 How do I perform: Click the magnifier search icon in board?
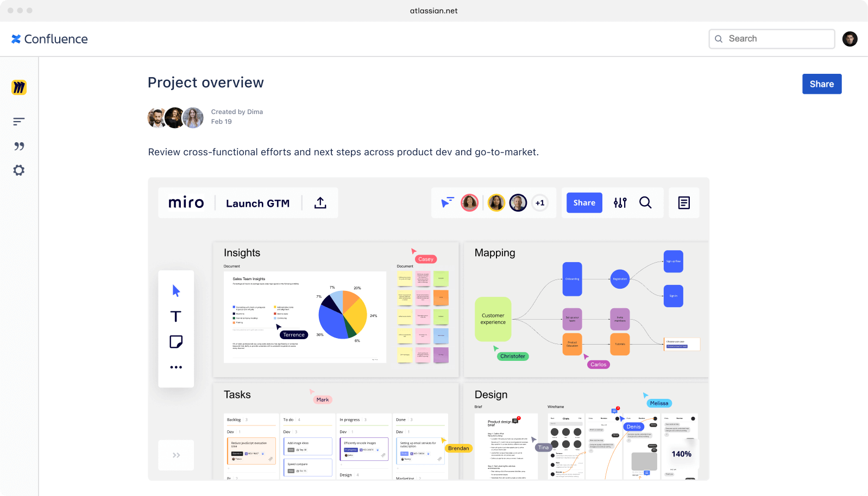point(645,202)
